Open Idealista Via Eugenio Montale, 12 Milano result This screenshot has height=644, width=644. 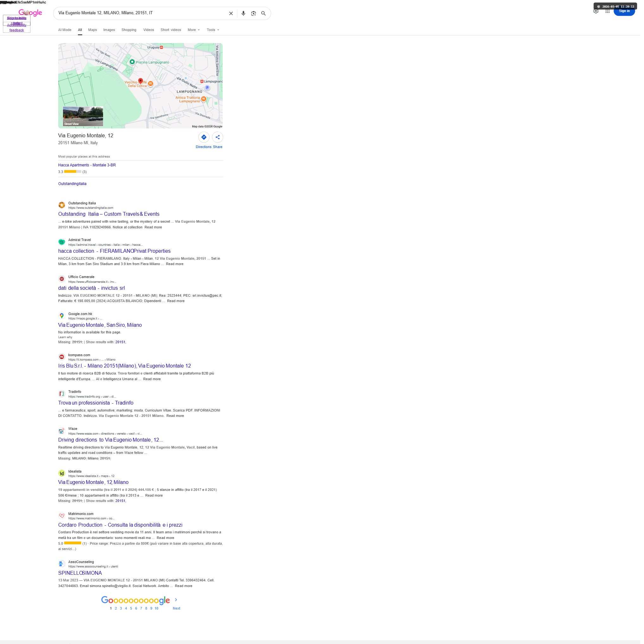[94, 485]
